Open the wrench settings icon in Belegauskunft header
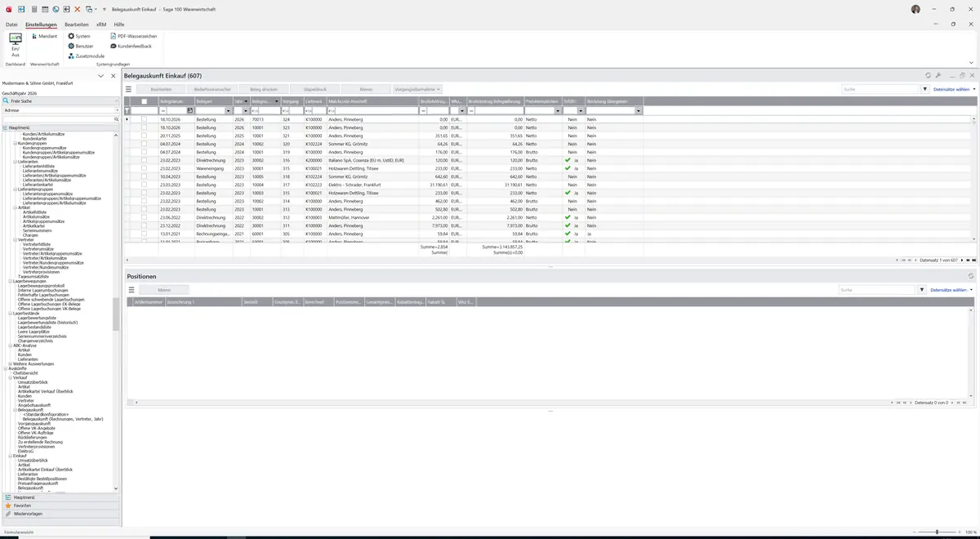980x539 pixels. tap(938, 76)
